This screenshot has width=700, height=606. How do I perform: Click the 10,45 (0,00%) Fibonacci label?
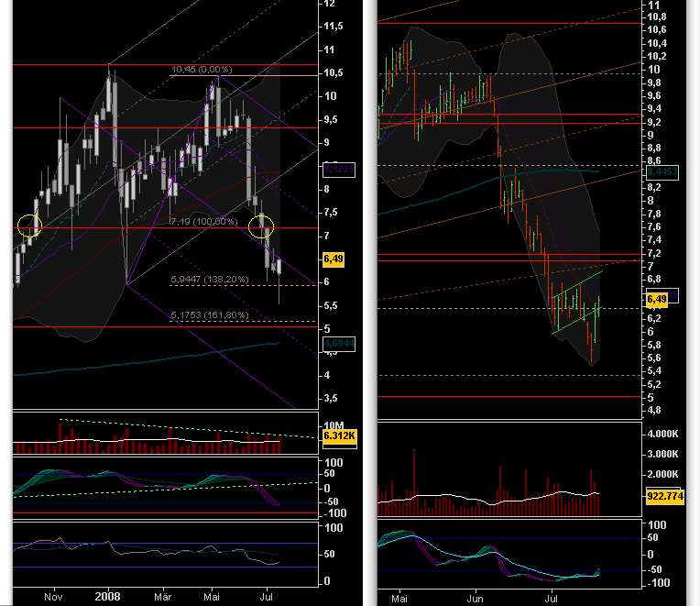pos(202,70)
